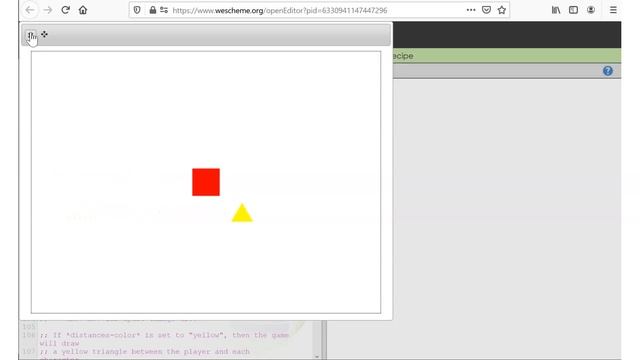The width and height of the screenshot is (640, 360).
Task: Click the scrollbar down arrow in the code editor
Action: 317,356
